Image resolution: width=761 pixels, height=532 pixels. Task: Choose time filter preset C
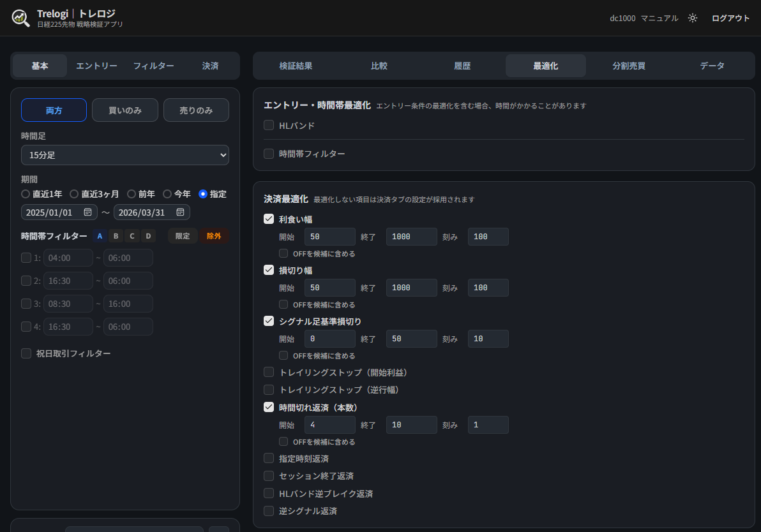pyautogui.click(x=132, y=236)
